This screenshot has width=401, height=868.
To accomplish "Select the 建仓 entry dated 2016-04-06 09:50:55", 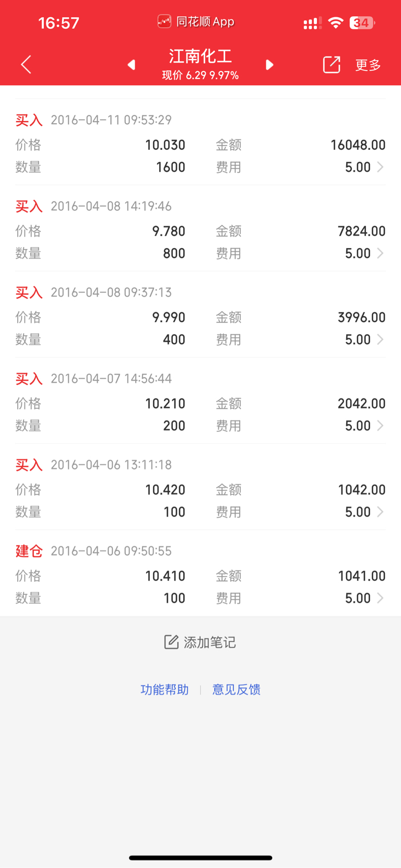I will [x=200, y=573].
